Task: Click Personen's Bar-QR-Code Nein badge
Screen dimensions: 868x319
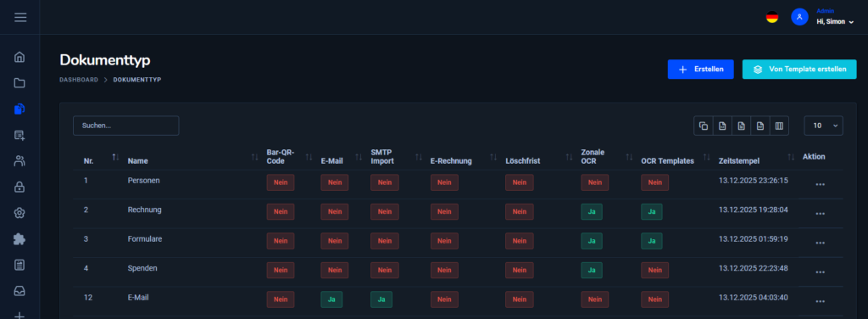Action: (281, 182)
